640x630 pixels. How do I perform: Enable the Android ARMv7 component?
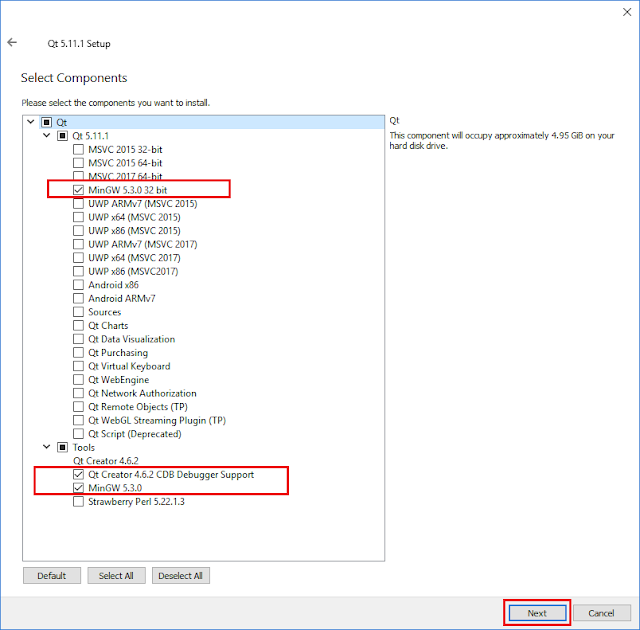point(78,298)
